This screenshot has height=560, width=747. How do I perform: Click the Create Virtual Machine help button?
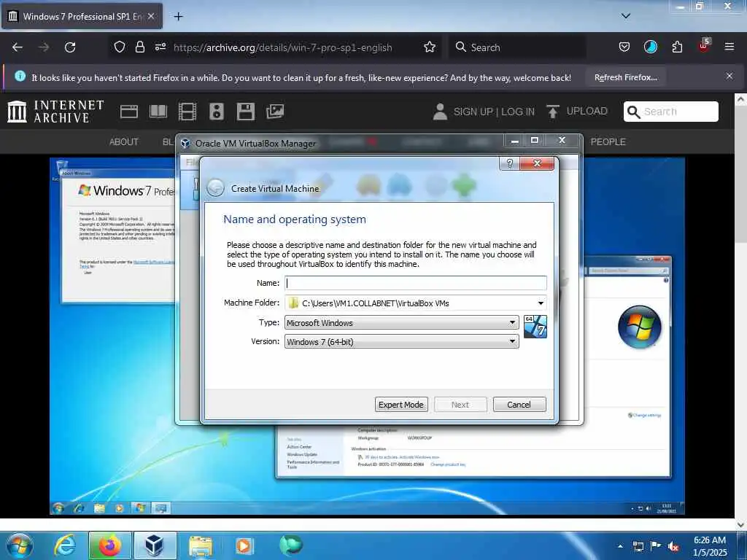(509, 163)
